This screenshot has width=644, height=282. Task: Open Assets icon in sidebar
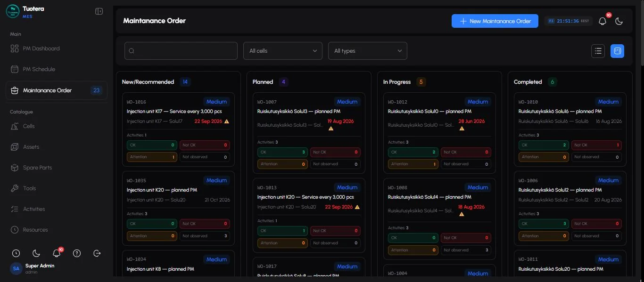point(15,147)
